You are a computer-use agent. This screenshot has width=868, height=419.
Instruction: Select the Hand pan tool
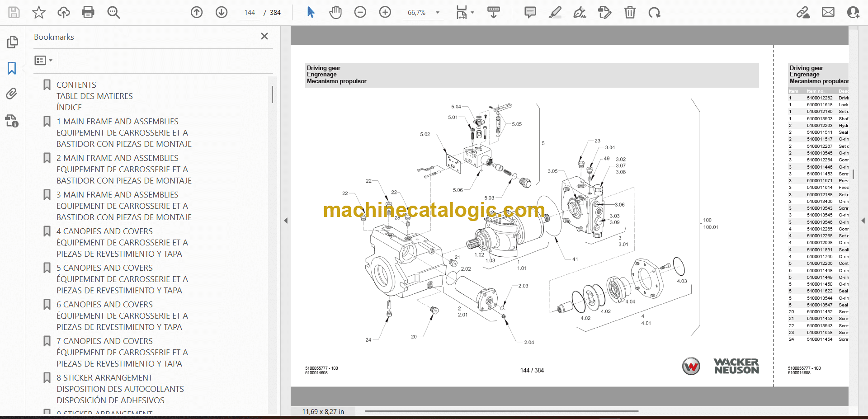click(x=335, y=12)
